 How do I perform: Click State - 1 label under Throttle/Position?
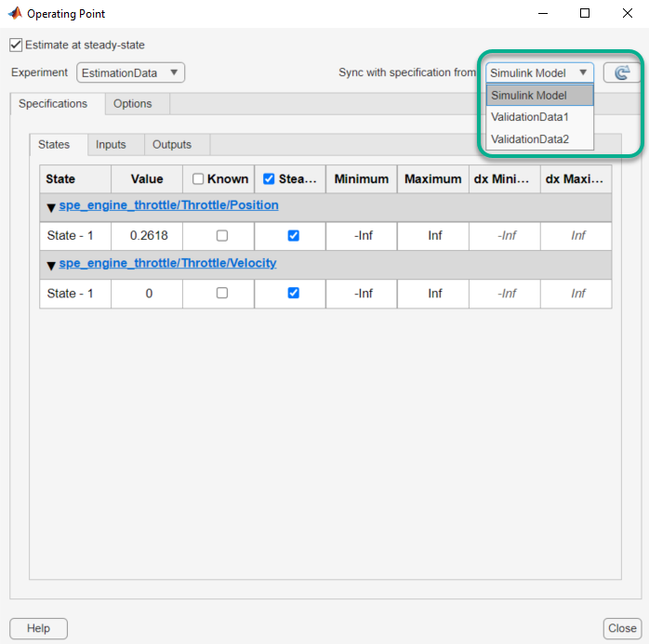tap(71, 236)
